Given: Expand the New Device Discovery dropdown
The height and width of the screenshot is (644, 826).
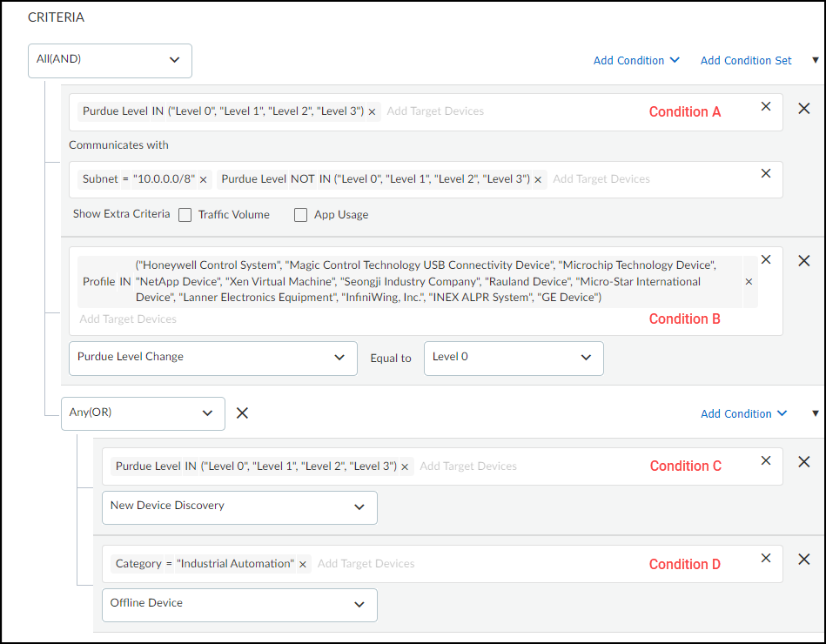Looking at the screenshot, I should 239,507.
